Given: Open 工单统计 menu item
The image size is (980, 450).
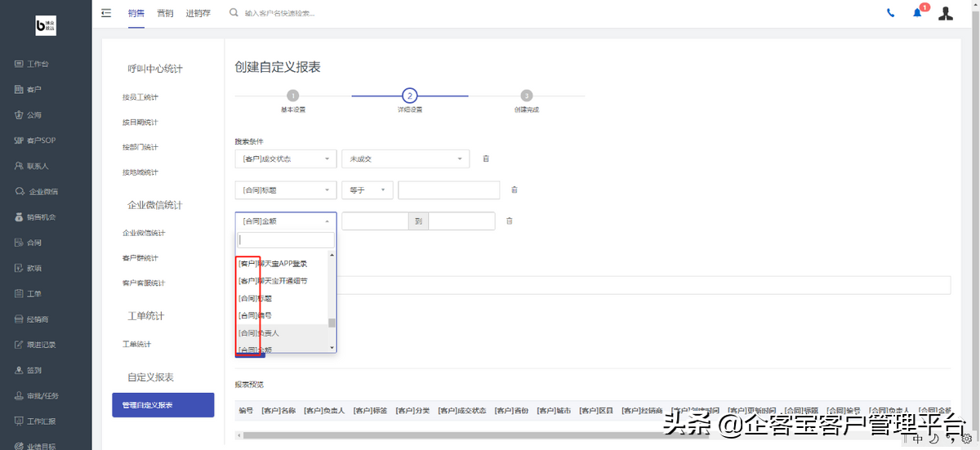Looking at the screenshot, I should [x=136, y=344].
